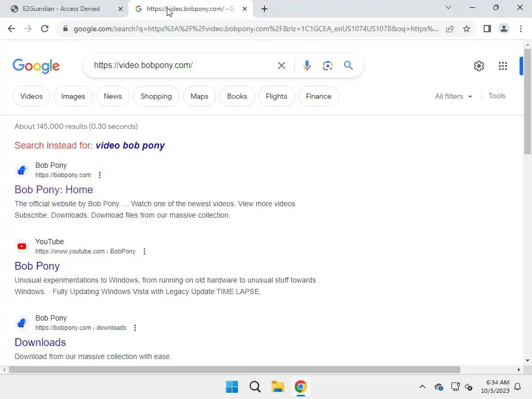The height and width of the screenshot is (399, 532).
Task: Go back using the browser back arrow
Action: pos(11,29)
